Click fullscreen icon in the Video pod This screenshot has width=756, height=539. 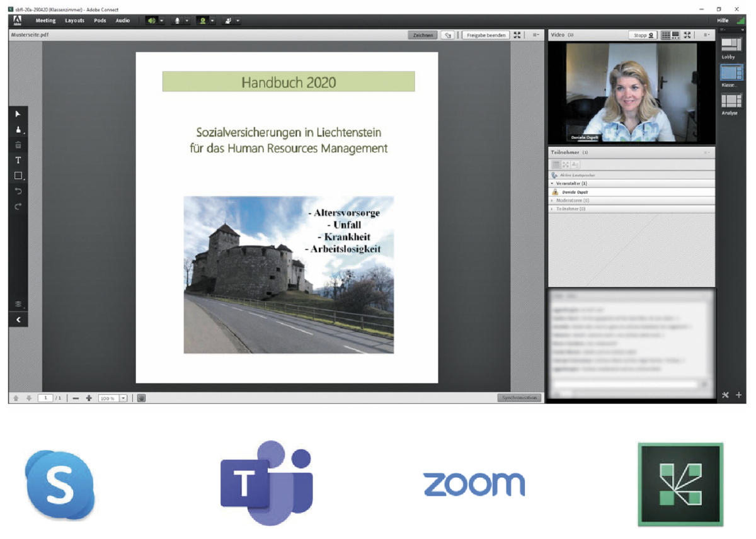tap(687, 35)
